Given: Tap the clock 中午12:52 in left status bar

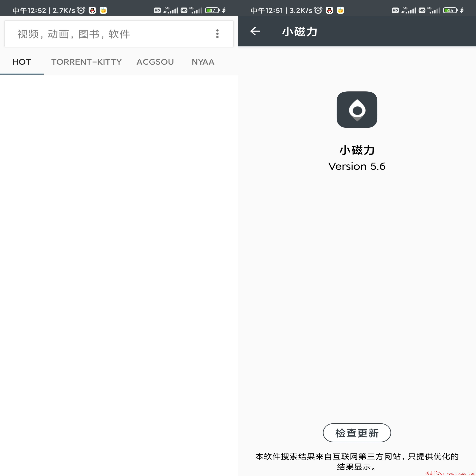Looking at the screenshot, I should pyautogui.click(x=29, y=10).
